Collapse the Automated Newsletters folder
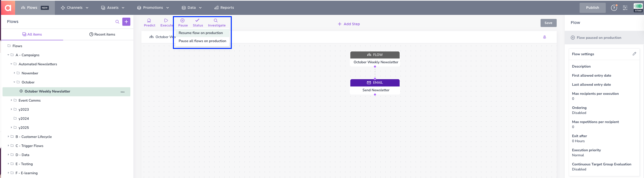Screen dimensions: 644x178 [11, 64]
